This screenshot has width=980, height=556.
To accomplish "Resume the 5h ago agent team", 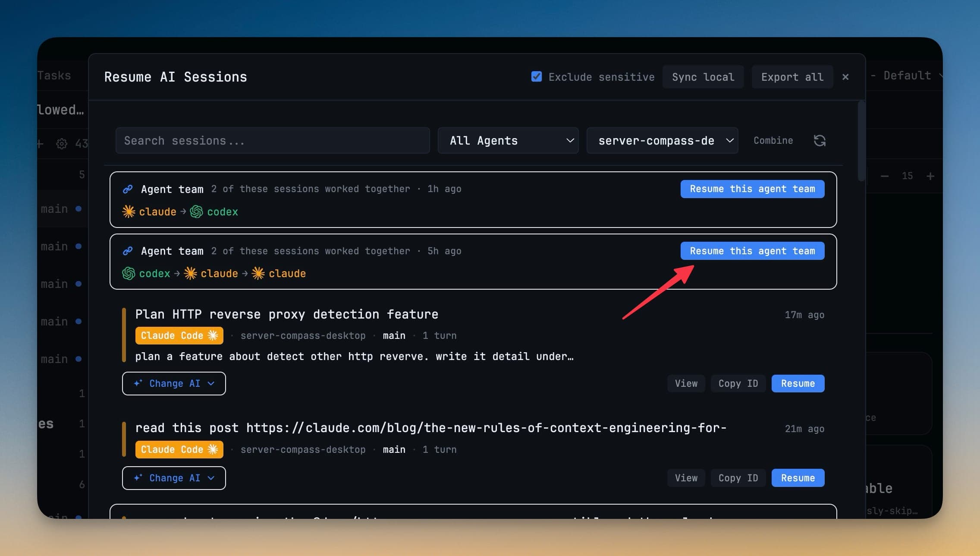I will click(x=752, y=251).
